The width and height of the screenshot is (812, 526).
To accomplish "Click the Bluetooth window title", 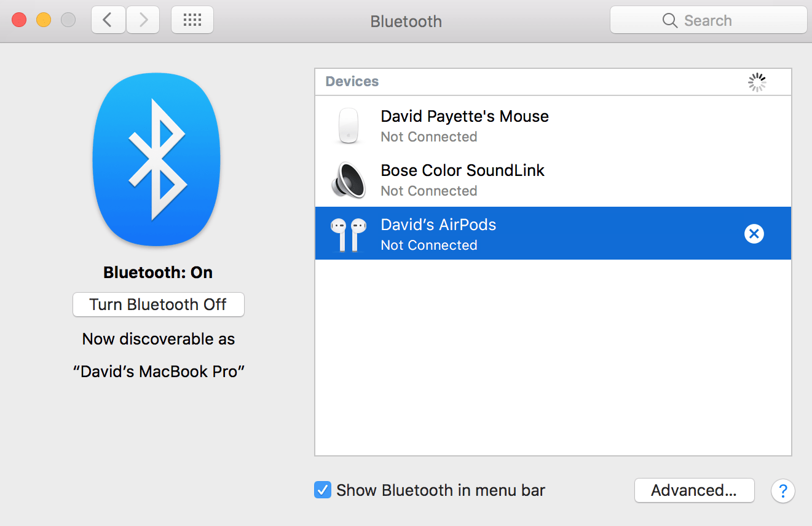I will [x=406, y=21].
